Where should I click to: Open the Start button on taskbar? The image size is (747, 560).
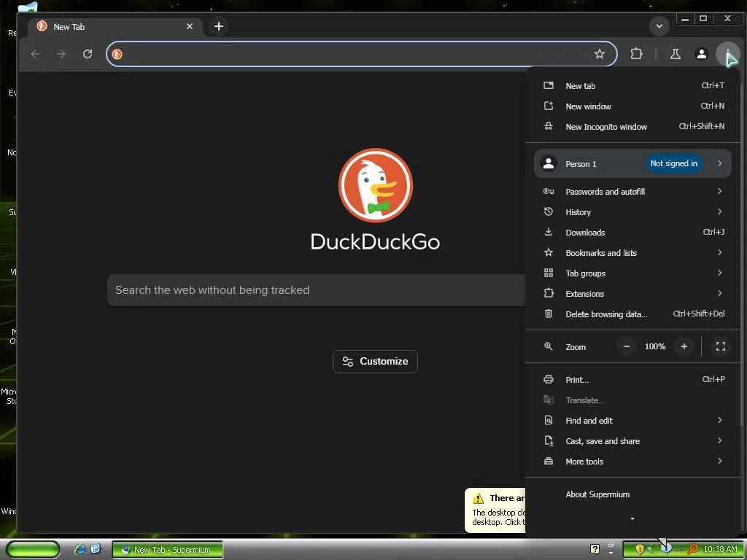33,550
